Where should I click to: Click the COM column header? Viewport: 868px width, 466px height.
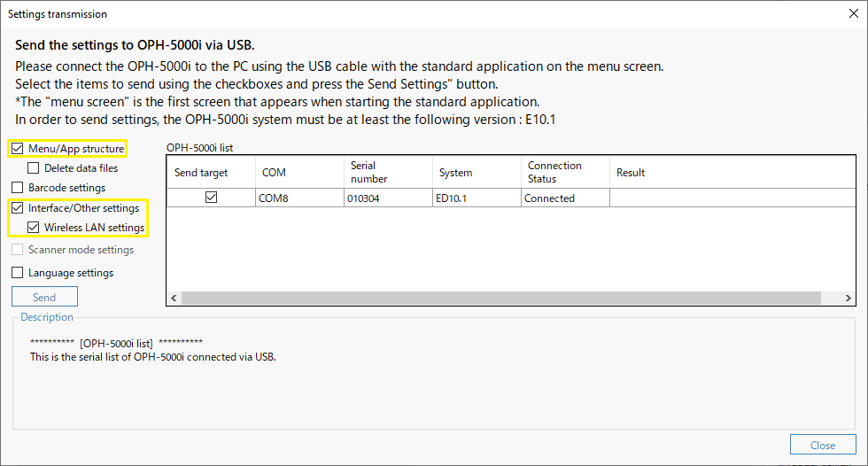pos(299,172)
